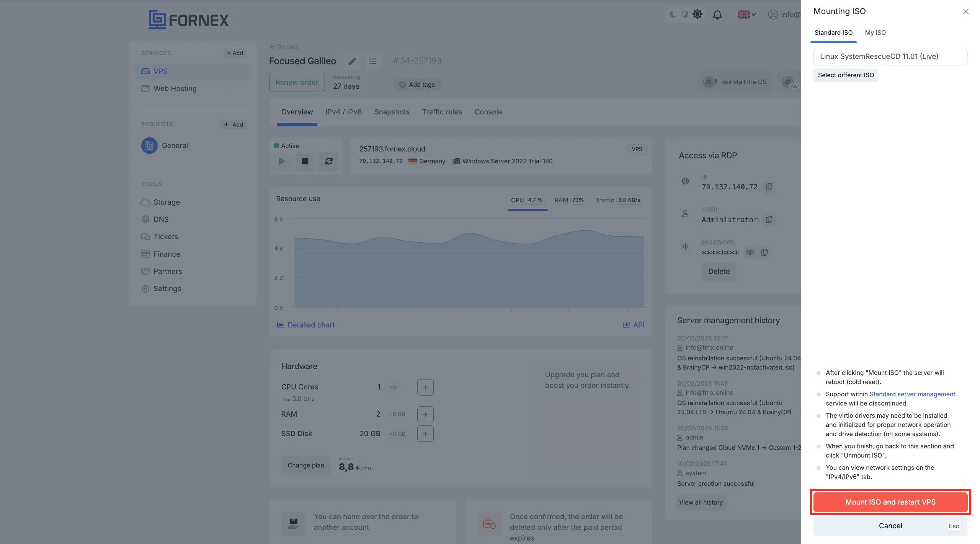The height and width of the screenshot is (544, 980).
Task: Cancel the ISO mounting dialog
Action: 890,526
